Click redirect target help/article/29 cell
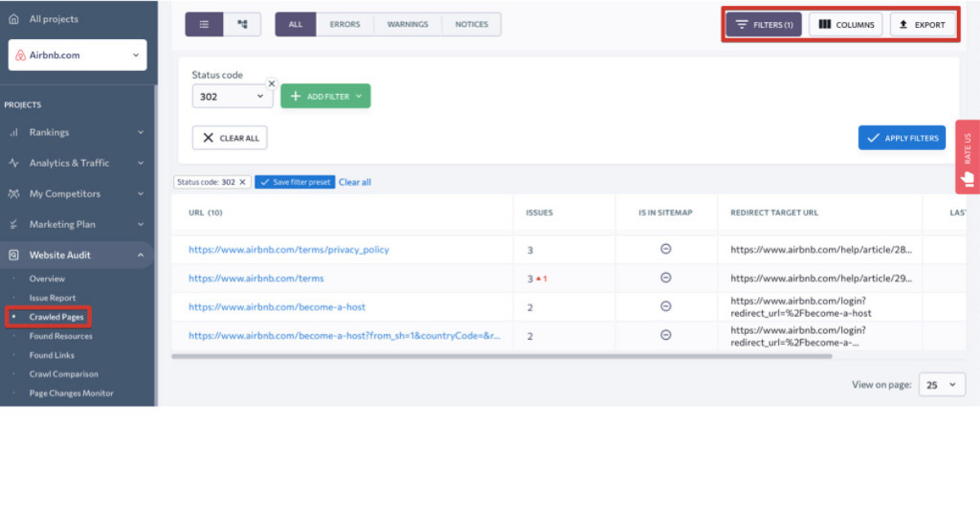980x513 pixels. 822,279
